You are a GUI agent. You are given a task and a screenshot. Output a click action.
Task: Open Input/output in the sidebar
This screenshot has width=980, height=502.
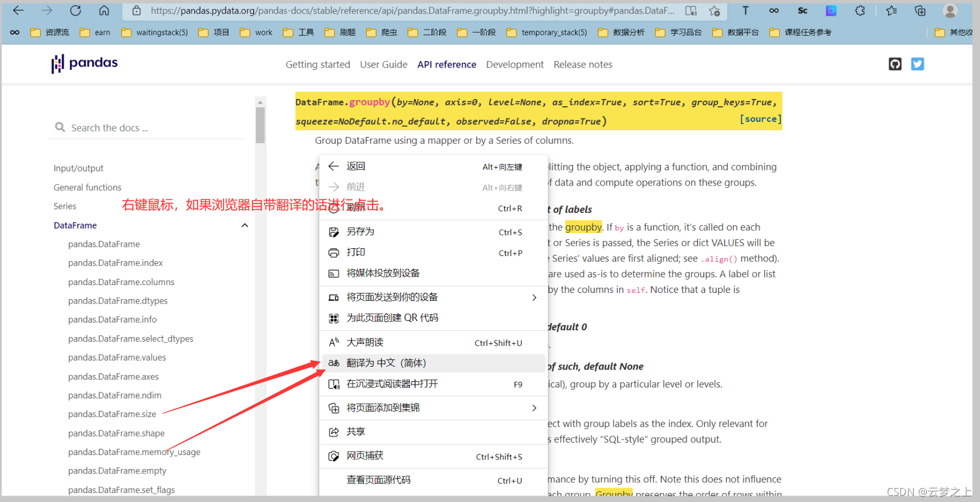click(x=78, y=168)
